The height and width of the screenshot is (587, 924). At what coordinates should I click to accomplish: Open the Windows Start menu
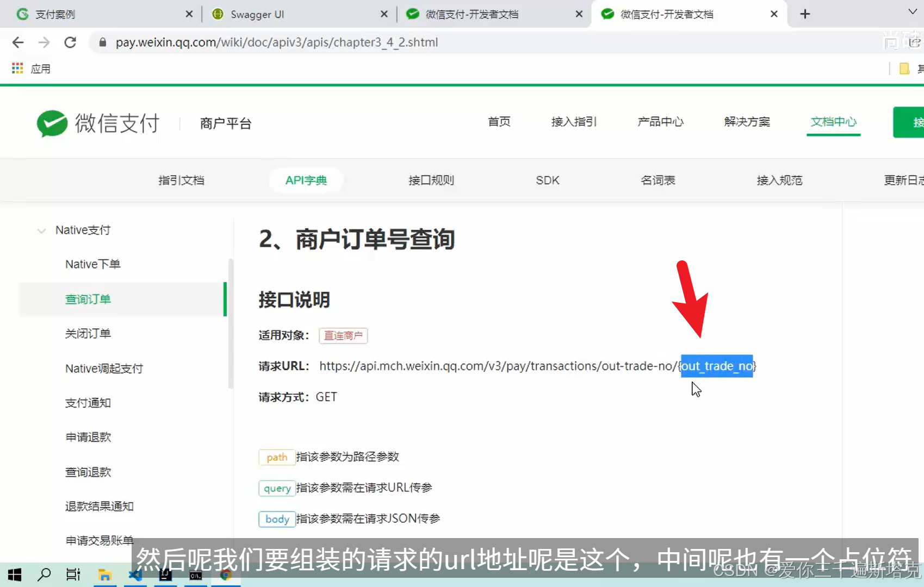(x=15, y=574)
